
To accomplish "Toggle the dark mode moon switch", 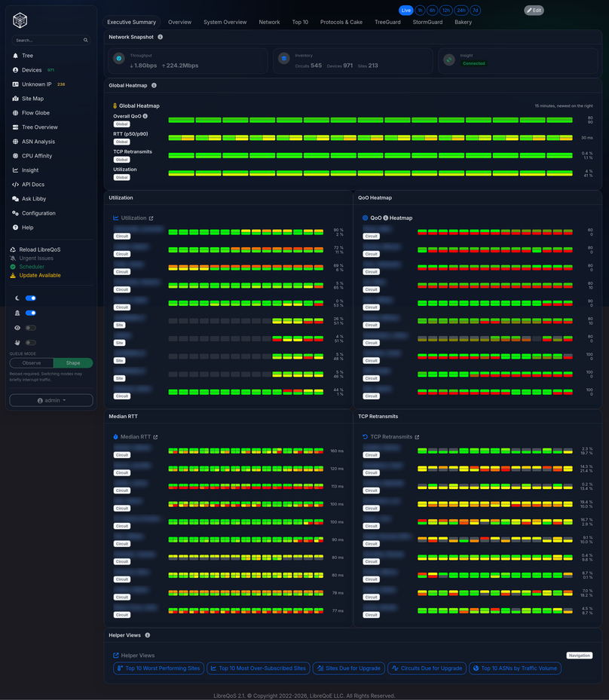I will 30,298.
